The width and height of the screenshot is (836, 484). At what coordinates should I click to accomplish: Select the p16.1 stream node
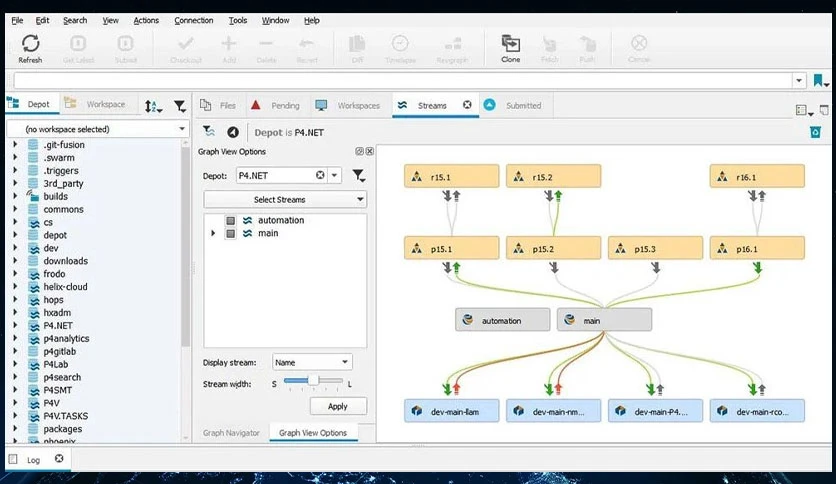[x=757, y=248]
